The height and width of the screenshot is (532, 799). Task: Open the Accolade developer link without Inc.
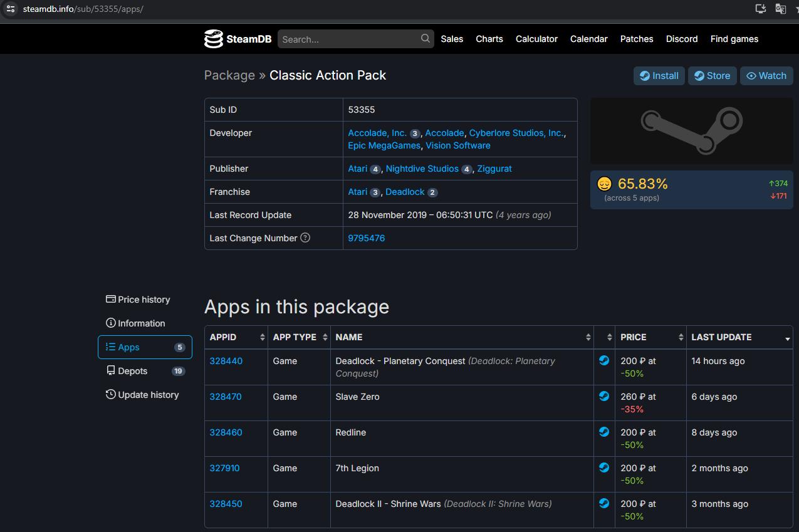(445, 133)
